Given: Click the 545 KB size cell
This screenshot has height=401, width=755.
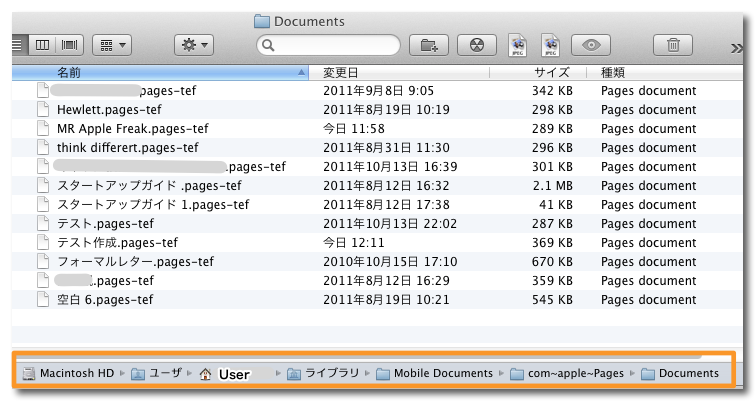Looking at the screenshot, I should 552,300.
